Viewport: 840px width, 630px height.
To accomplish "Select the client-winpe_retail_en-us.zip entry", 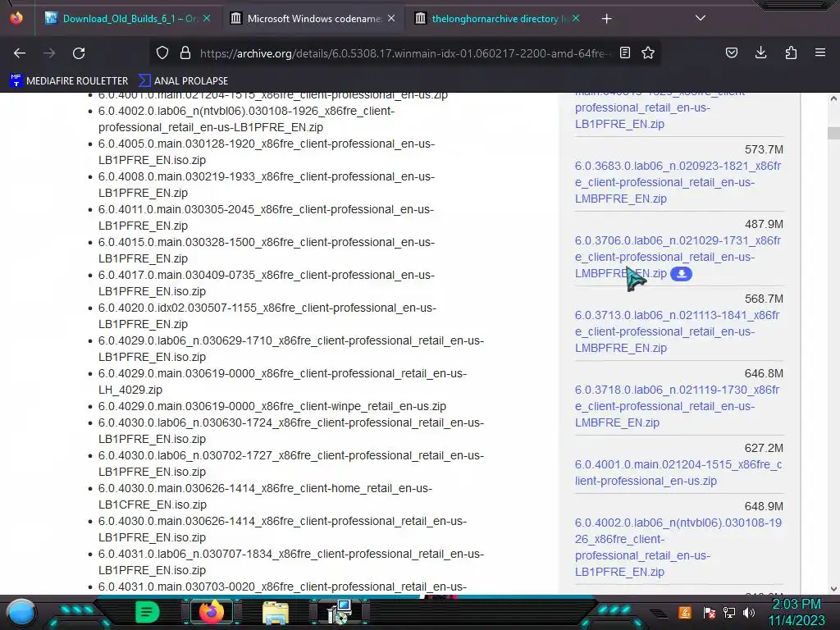I will tap(272, 406).
